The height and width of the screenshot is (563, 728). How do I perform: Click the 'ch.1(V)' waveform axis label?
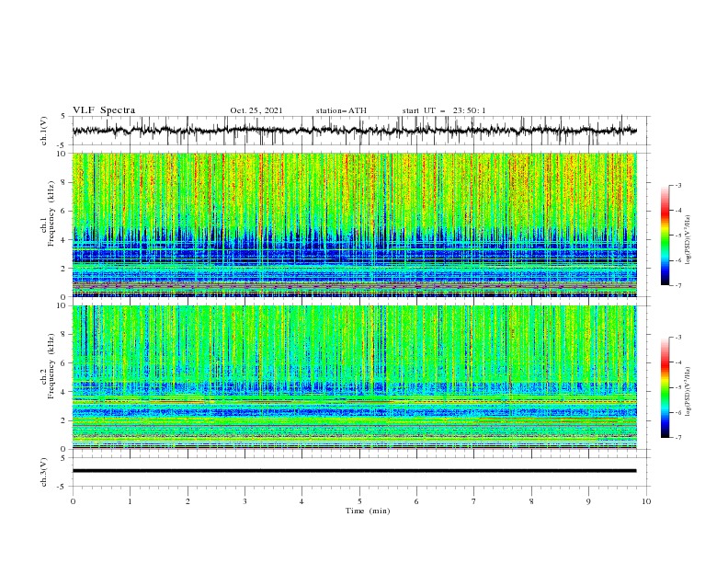pyautogui.click(x=44, y=131)
